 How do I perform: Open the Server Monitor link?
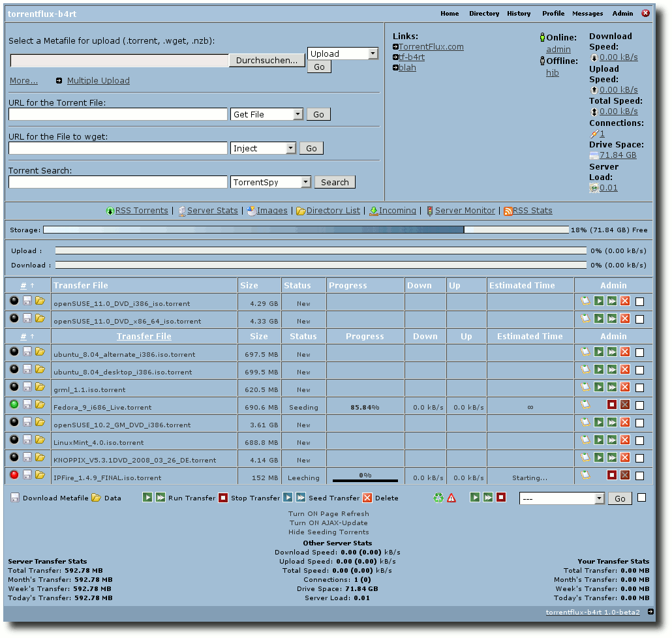(465, 210)
